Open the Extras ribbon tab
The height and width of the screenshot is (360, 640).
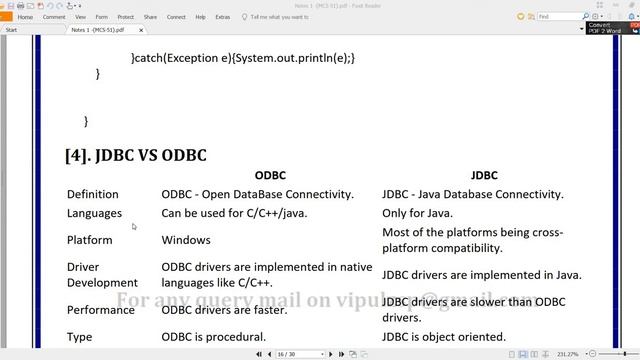[x=223, y=17]
